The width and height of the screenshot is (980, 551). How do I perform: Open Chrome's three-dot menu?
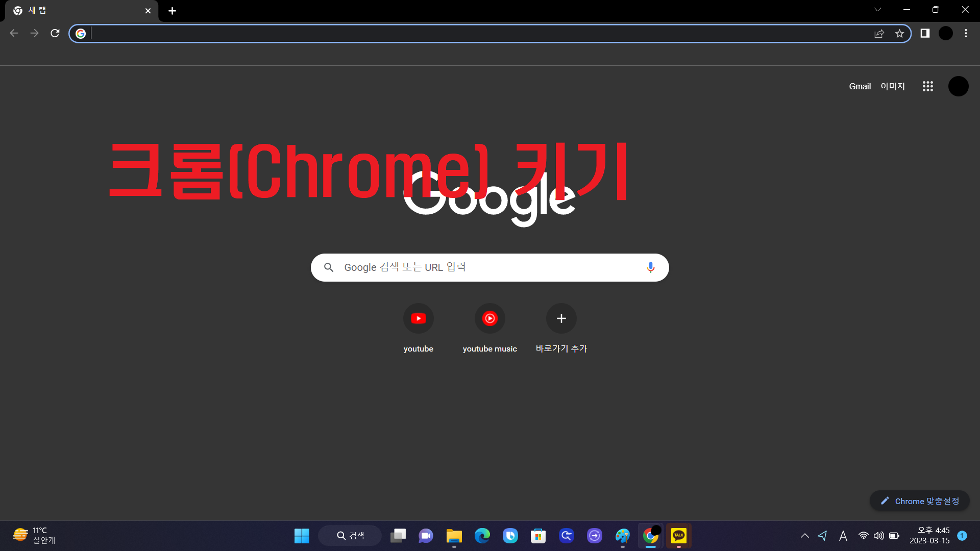click(x=966, y=33)
